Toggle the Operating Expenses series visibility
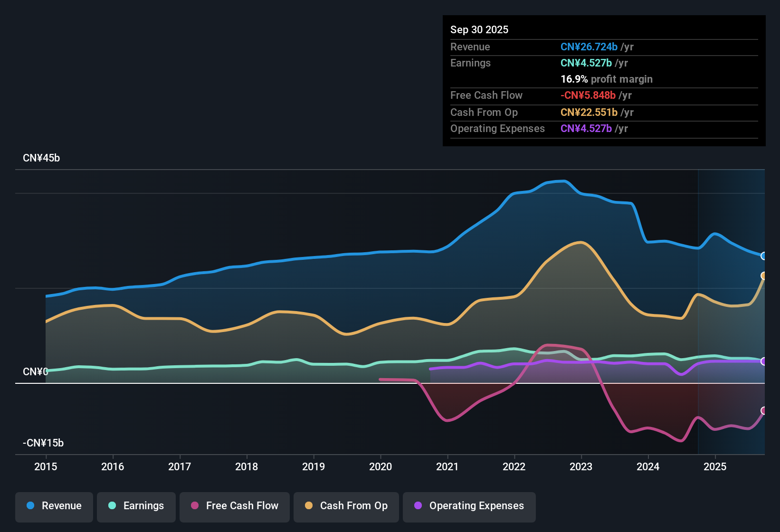This screenshot has height=532, width=780. [x=469, y=506]
